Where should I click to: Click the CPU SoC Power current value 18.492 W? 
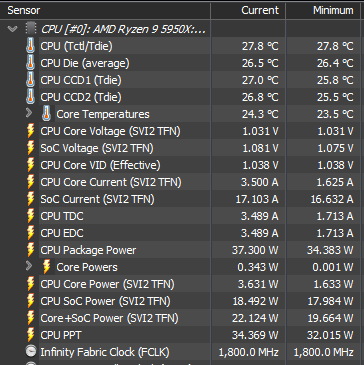coord(255,301)
